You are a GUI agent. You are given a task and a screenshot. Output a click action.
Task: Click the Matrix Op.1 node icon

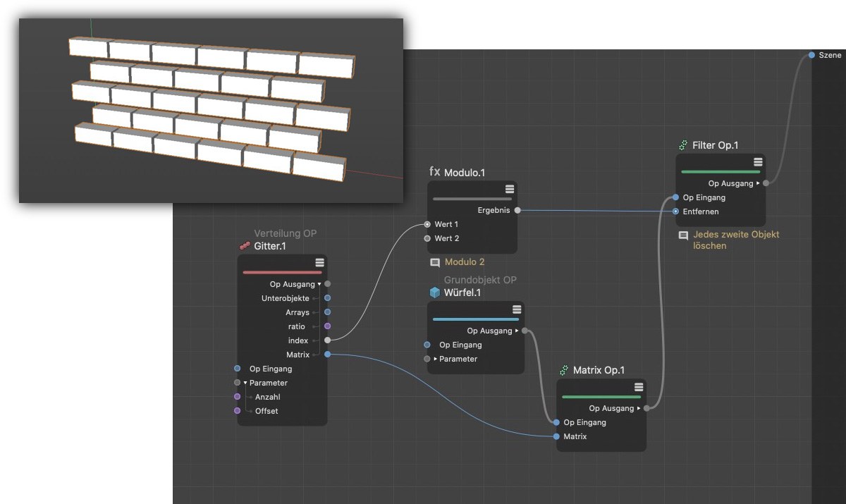(564, 370)
